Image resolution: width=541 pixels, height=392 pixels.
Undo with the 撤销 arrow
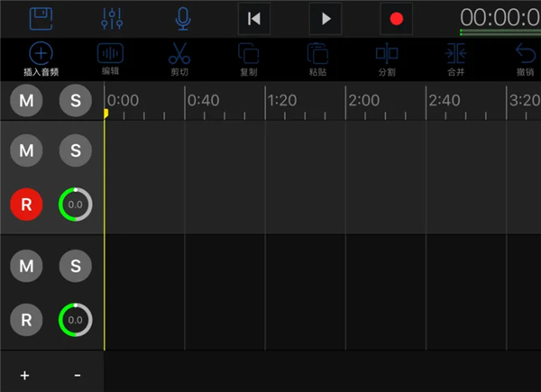pyautogui.click(x=525, y=58)
